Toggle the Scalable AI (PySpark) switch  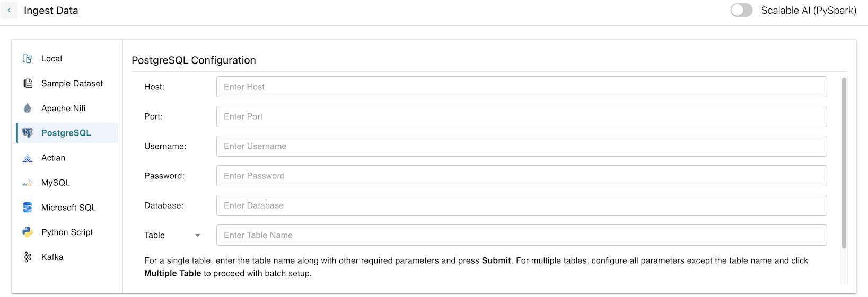(741, 10)
